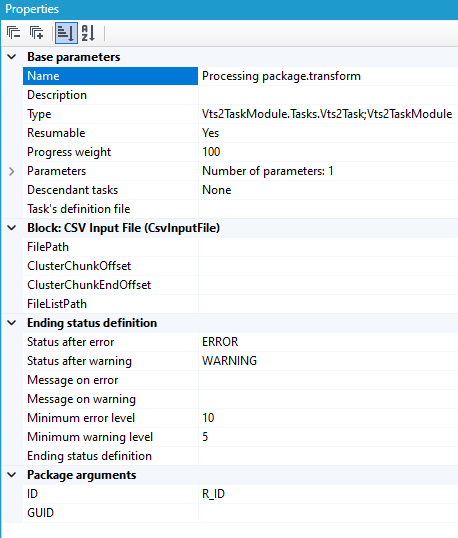Select the ClusterChunkOffset property label
Viewport: 458px width, 538px height.
click(79, 266)
